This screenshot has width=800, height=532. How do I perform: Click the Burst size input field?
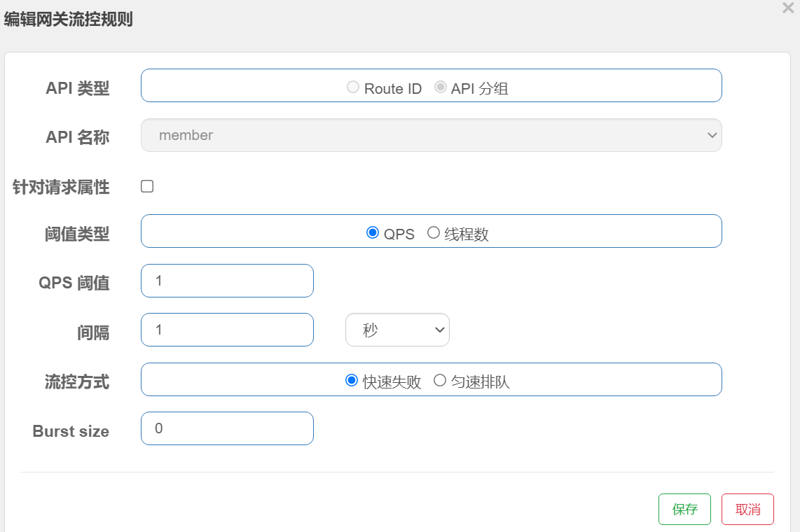click(227, 428)
